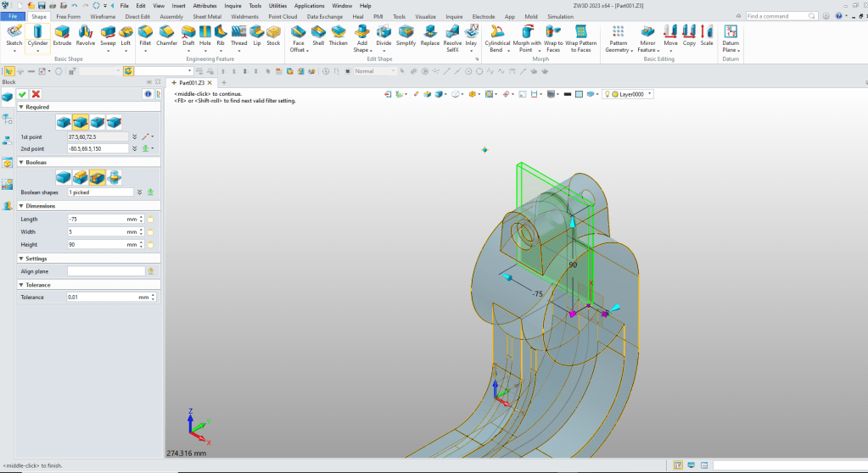Collapse the Dimensions section

pyautogui.click(x=21, y=206)
